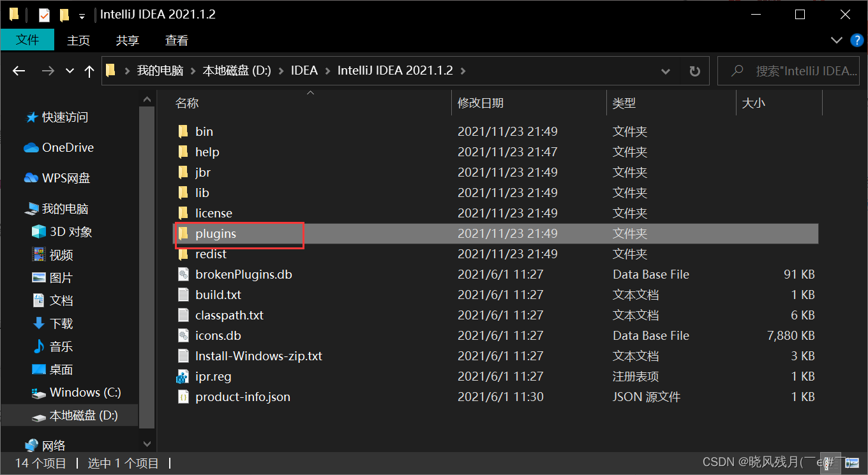Go up one folder level arrow

click(89, 71)
